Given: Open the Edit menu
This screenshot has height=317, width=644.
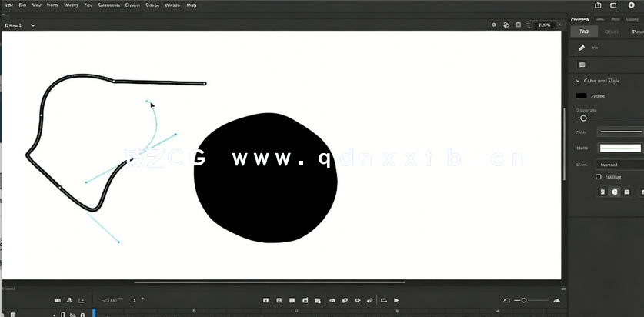Looking at the screenshot, I should pyautogui.click(x=22, y=5).
